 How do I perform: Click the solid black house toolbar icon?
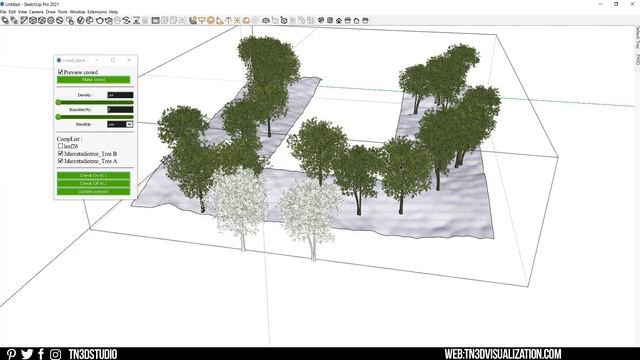pyautogui.click(x=338, y=20)
